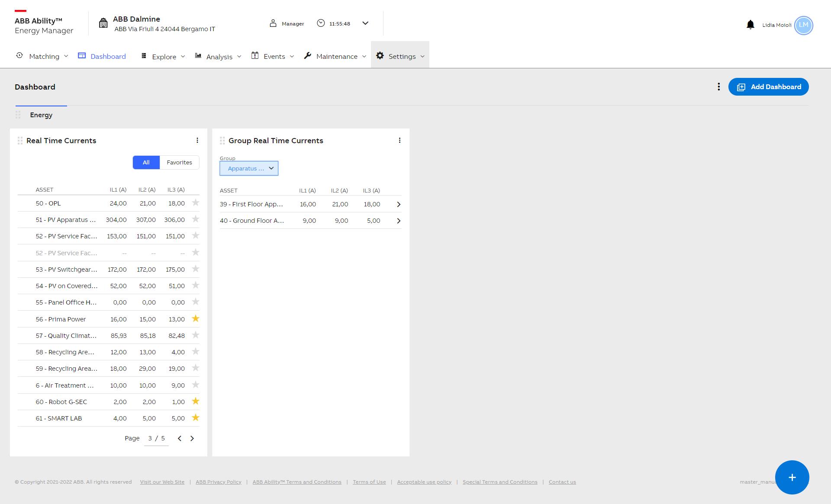Image resolution: width=831 pixels, height=504 pixels.
Task: Click the page number input field
Action: coord(156,439)
